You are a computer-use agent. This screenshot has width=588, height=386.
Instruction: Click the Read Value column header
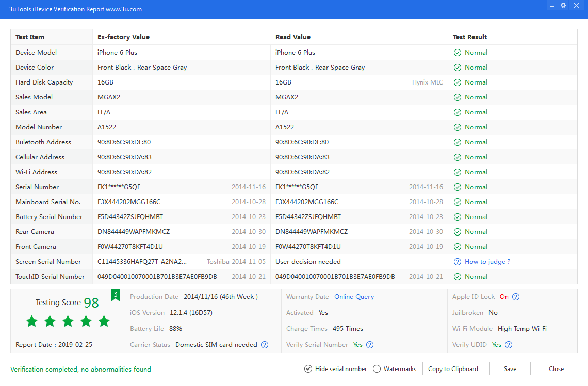coord(293,37)
